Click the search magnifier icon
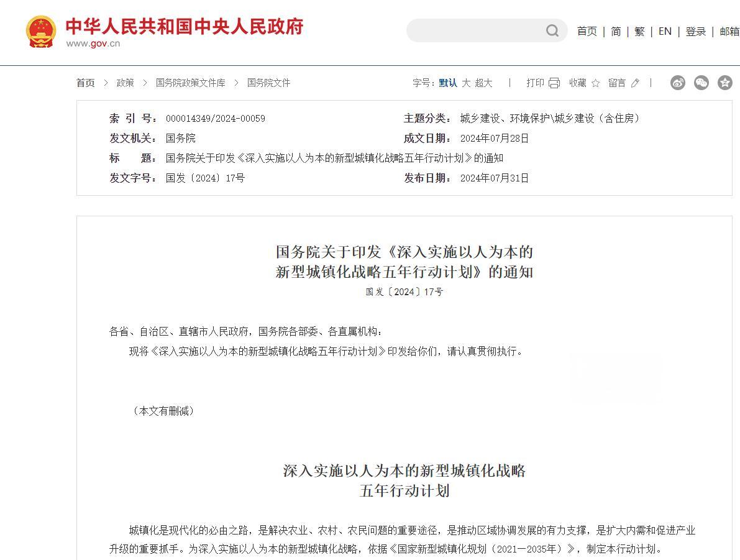 pyautogui.click(x=552, y=31)
